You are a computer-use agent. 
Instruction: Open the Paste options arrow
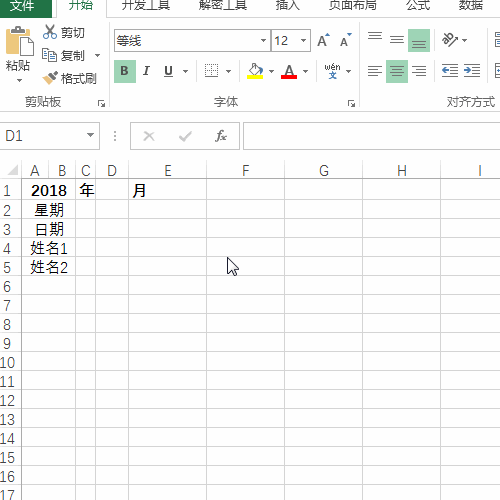(19, 80)
